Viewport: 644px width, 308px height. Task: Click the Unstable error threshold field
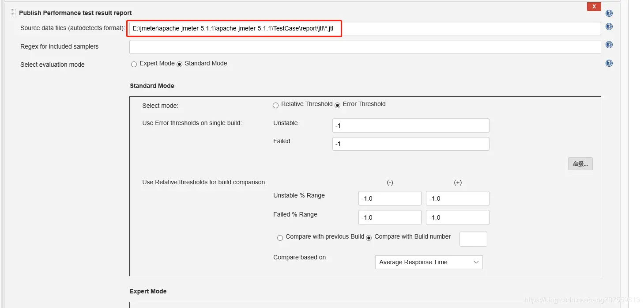pyautogui.click(x=411, y=125)
